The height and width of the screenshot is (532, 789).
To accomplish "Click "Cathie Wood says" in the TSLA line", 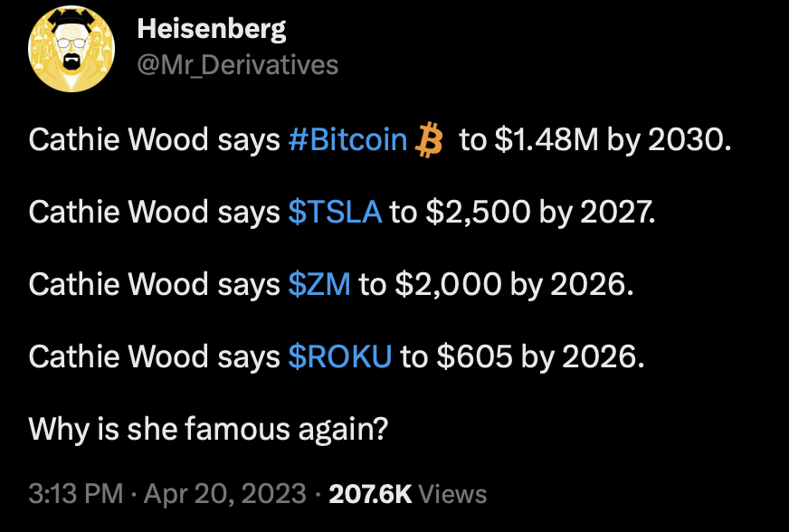I will 154,212.
